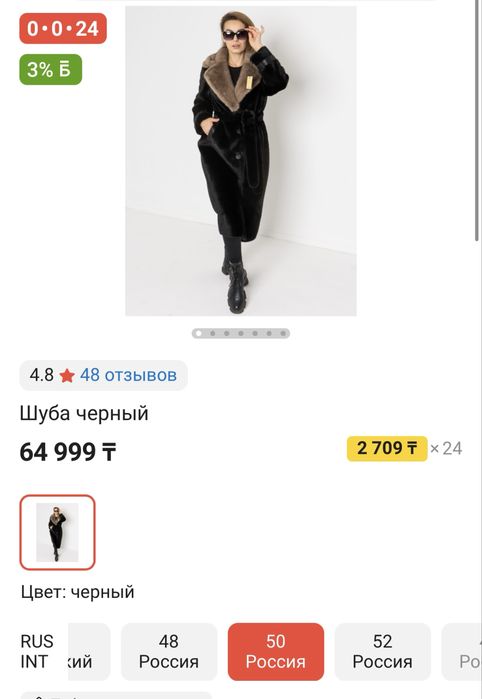Select the cut-off size chip ending in 'кий'

[89, 652]
